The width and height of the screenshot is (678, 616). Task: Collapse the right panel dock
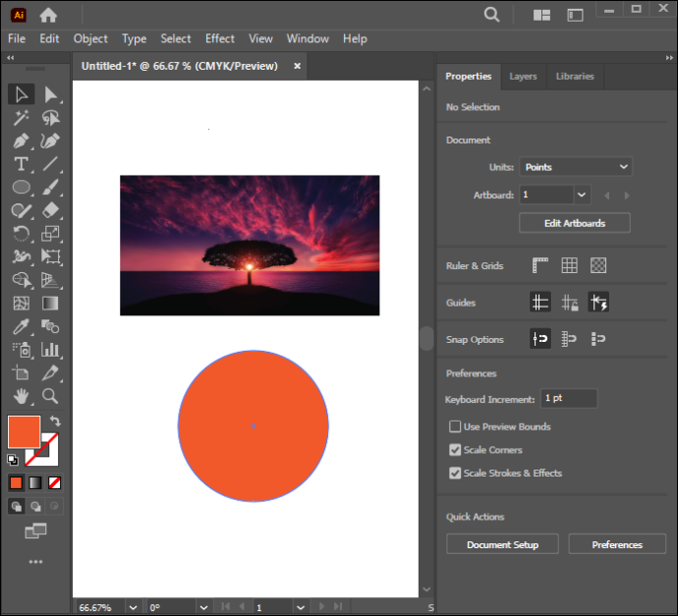tap(669, 58)
